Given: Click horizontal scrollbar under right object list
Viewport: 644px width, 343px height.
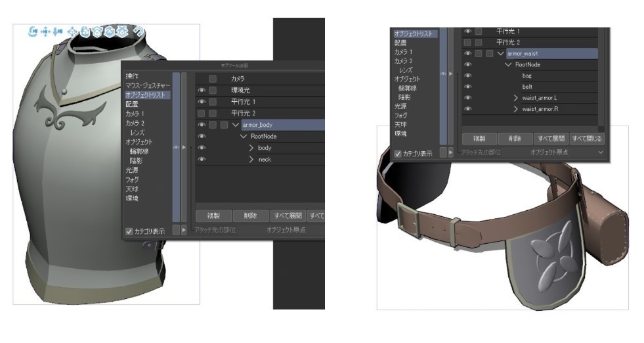Looking at the screenshot, I should [530, 129].
